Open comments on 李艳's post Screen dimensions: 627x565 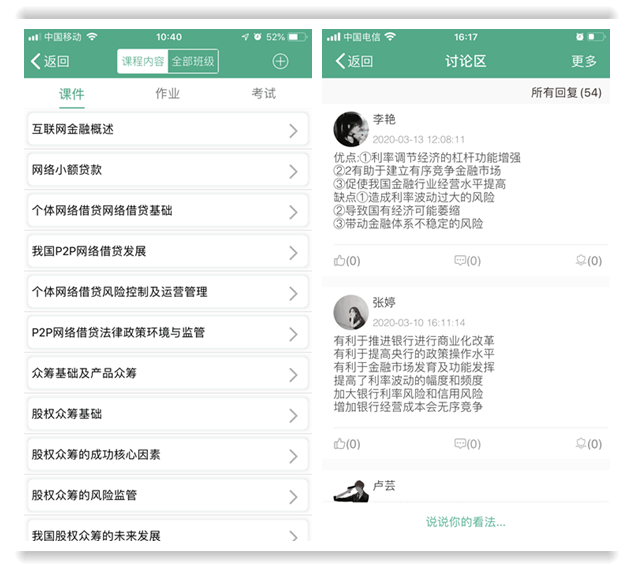pyautogui.click(x=461, y=261)
